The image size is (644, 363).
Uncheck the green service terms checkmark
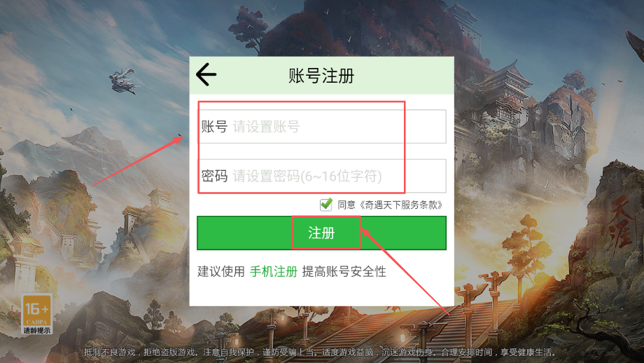[325, 205]
